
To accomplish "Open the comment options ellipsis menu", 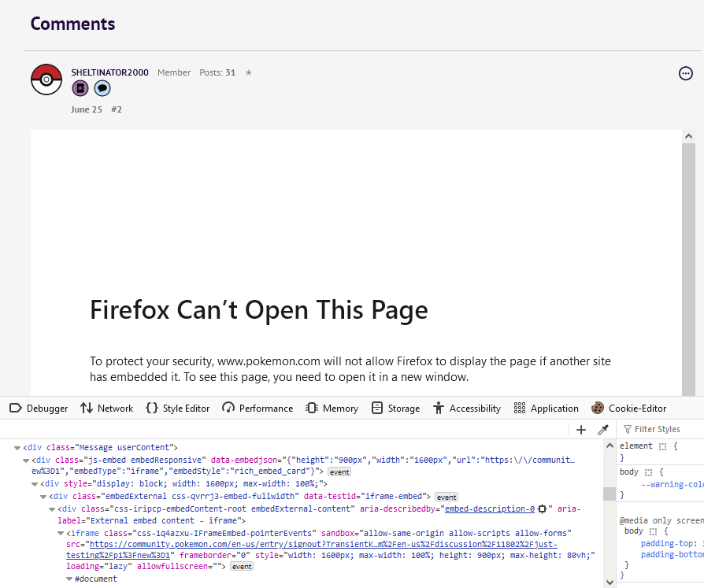I will [x=686, y=73].
